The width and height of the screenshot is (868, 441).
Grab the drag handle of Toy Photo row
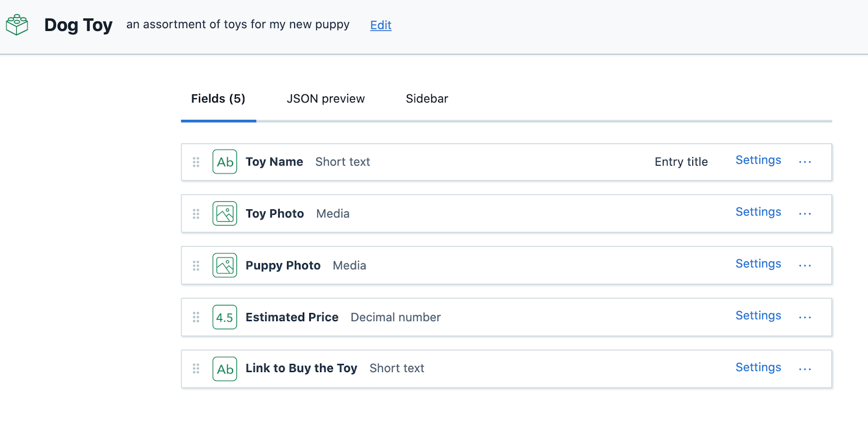(x=196, y=214)
